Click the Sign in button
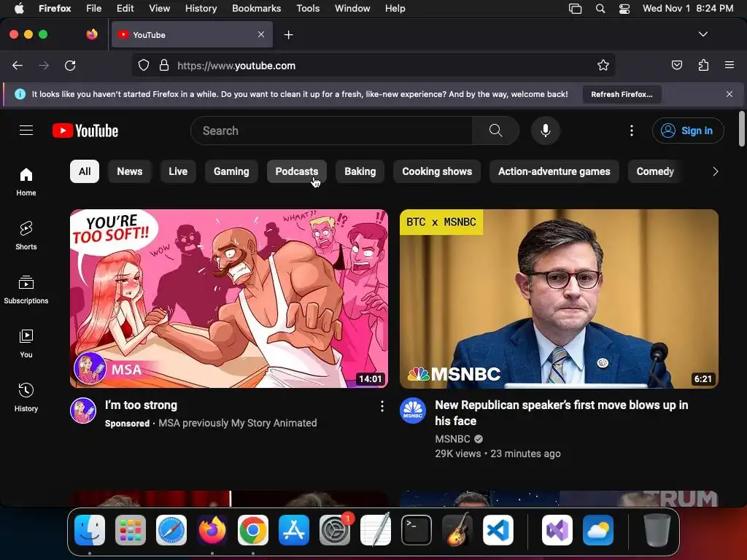The width and height of the screenshot is (747, 560). [688, 131]
